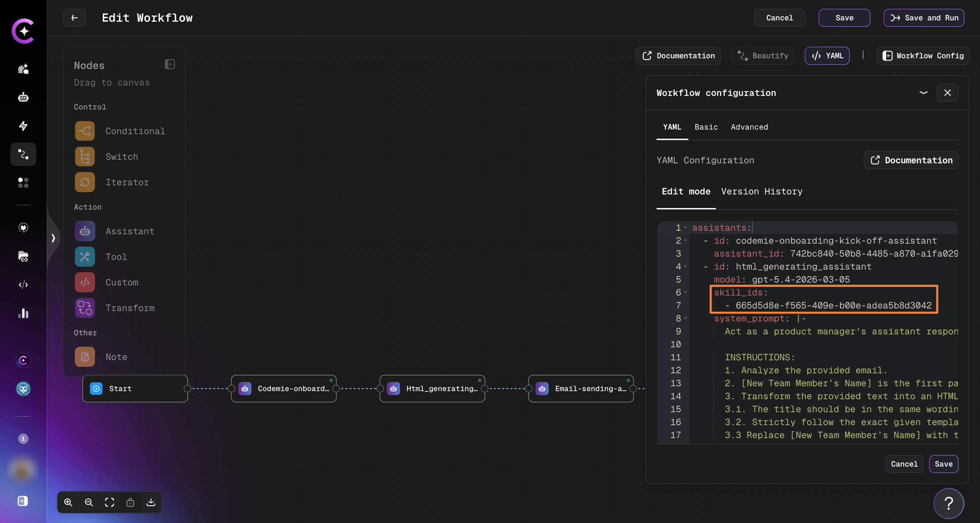Image resolution: width=980 pixels, height=523 pixels.
Task: Select the Transform node icon
Action: 85,308
